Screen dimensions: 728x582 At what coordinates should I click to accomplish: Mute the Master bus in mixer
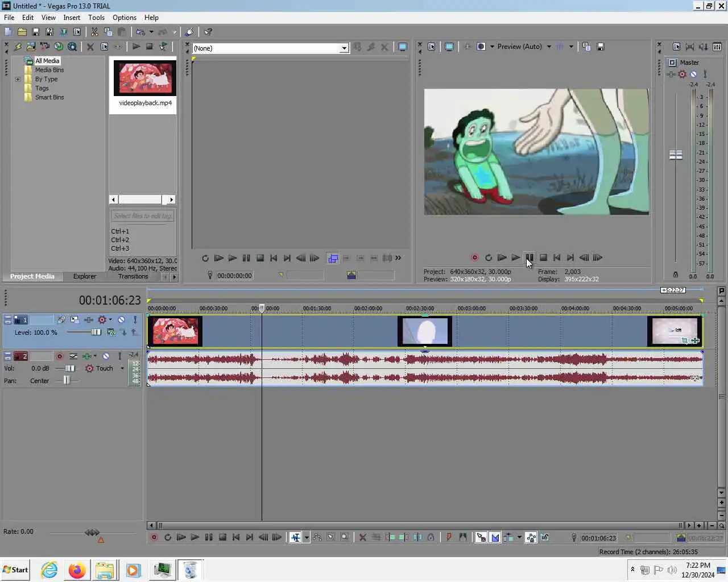(x=693, y=74)
